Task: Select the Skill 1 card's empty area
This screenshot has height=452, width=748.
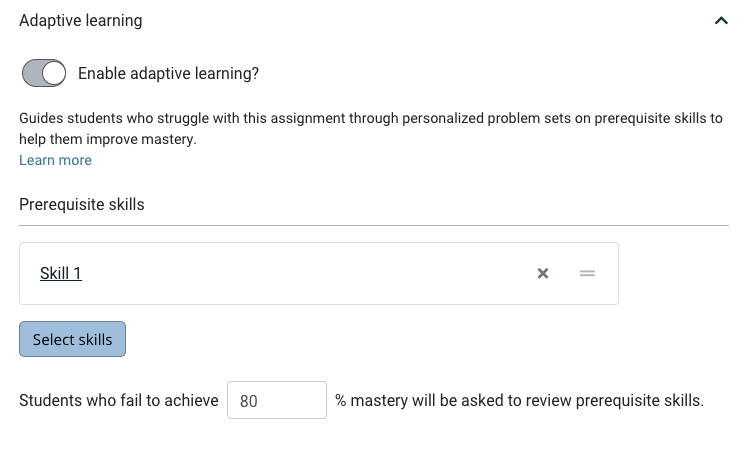Action: click(305, 273)
